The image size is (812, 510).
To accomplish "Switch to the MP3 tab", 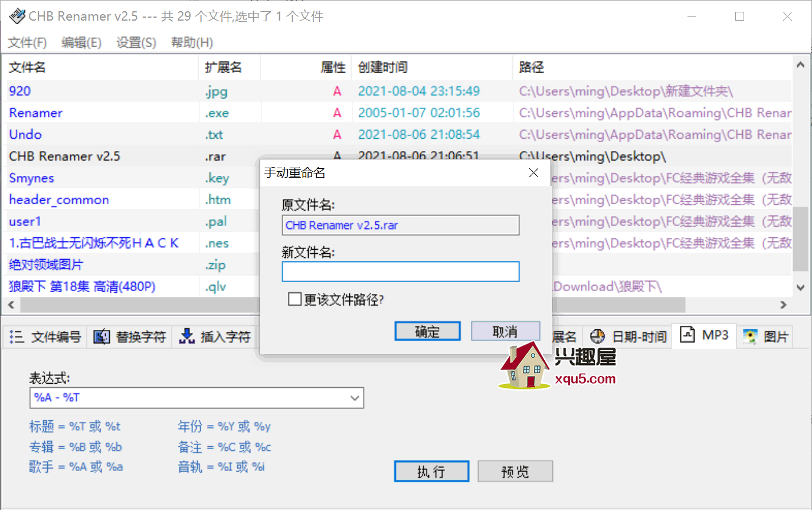I will coord(705,336).
